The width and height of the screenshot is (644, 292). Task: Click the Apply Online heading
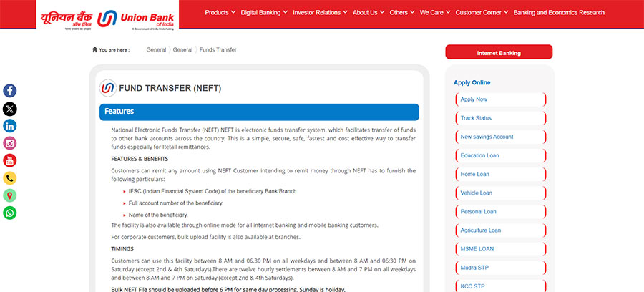(x=472, y=82)
